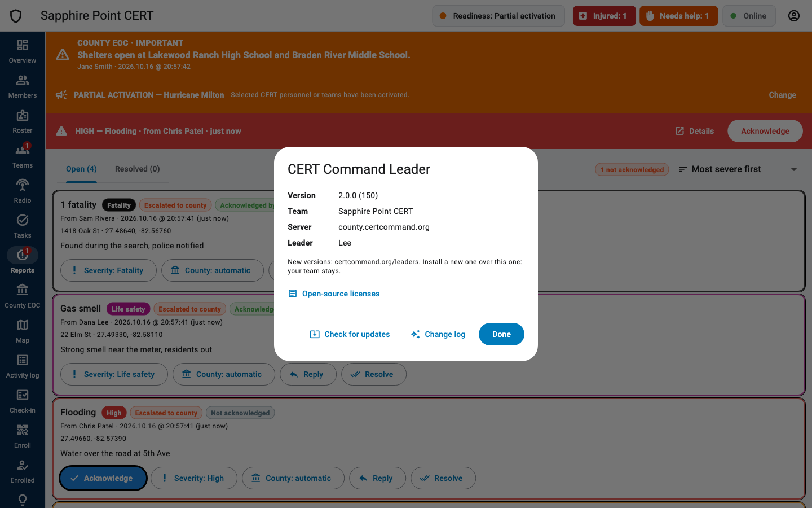Click Check for updates
812x508 pixels.
tap(350, 334)
